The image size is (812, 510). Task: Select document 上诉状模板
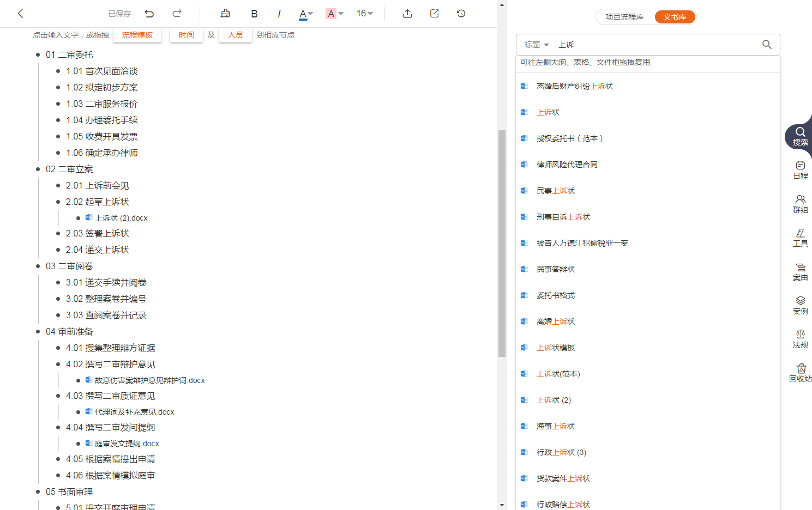pyautogui.click(x=556, y=348)
